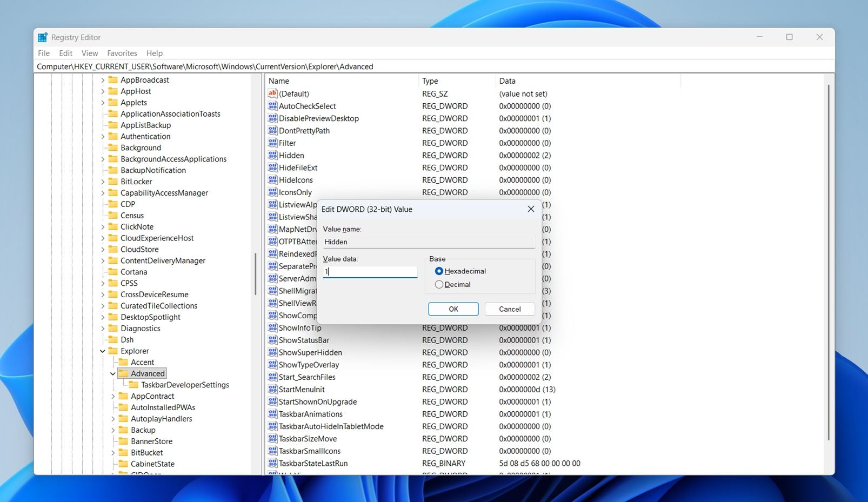Click the DWORD icon for ShowSuperHidden
Image resolution: width=868 pixels, height=502 pixels.
272,352
